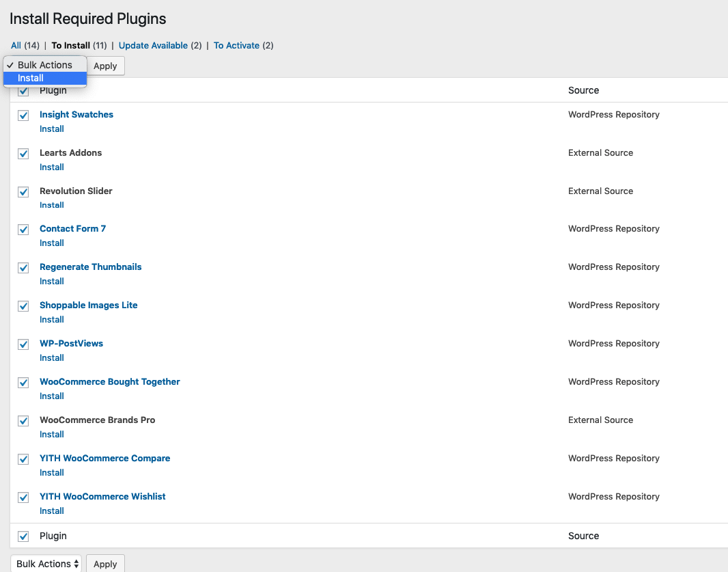
Task: Click the bottom Apply button
Action: coord(104,564)
